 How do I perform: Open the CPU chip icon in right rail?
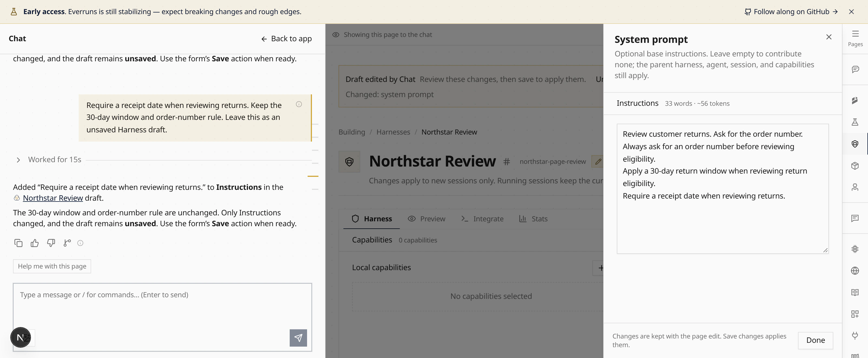(x=855, y=249)
